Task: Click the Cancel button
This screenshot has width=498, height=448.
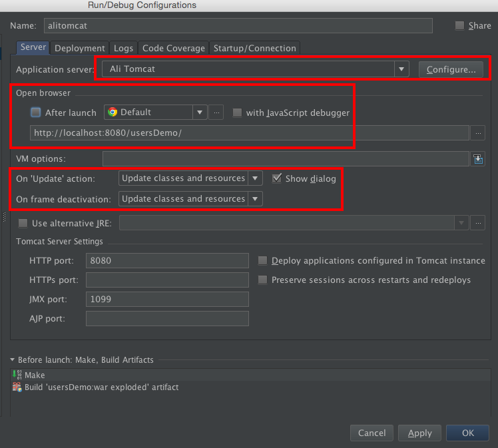Action: click(372, 433)
